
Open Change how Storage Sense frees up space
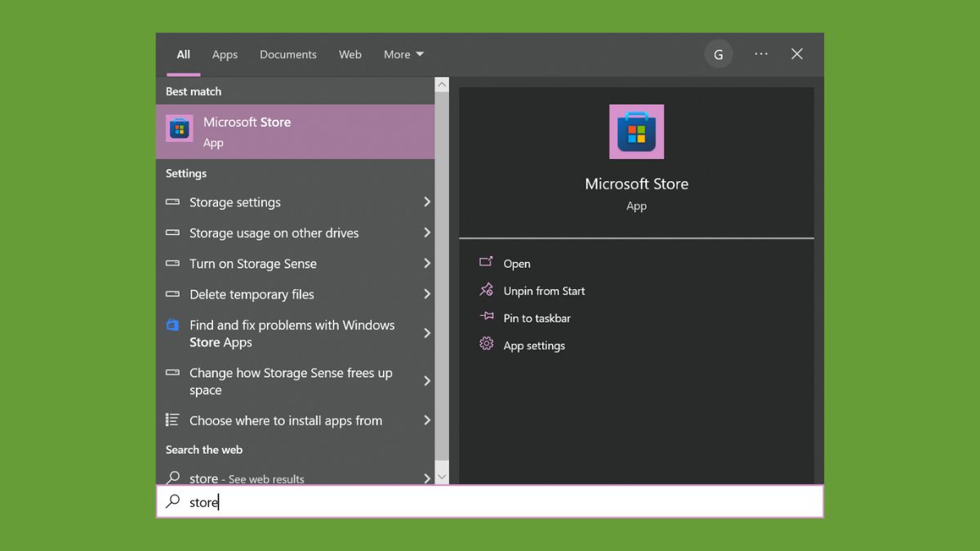[x=295, y=381]
